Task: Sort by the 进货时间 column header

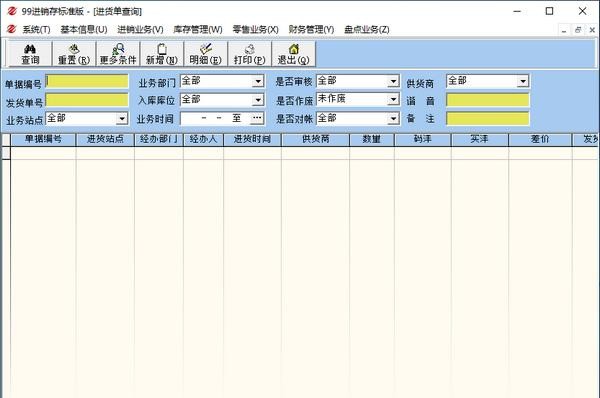Action: pos(253,140)
